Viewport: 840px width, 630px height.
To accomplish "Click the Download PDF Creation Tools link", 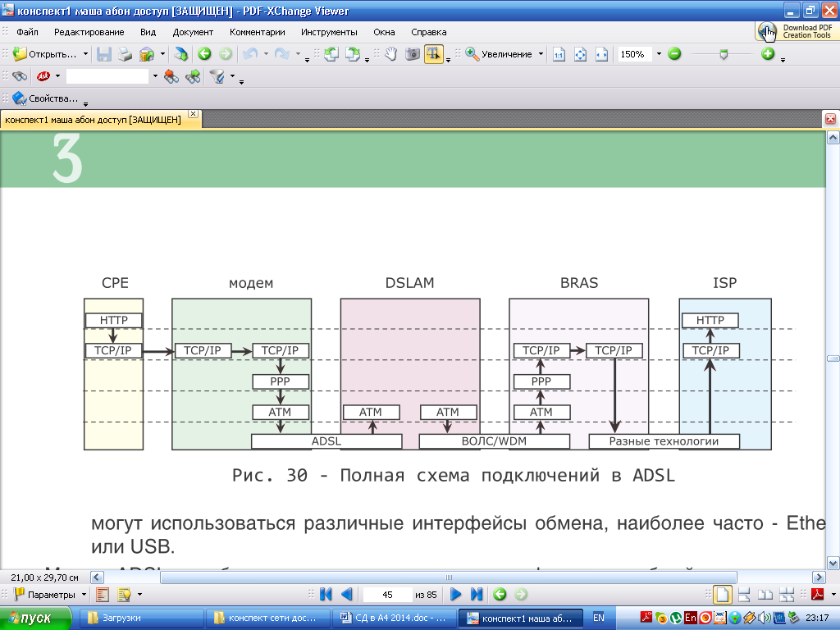I will (x=797, y=31).
